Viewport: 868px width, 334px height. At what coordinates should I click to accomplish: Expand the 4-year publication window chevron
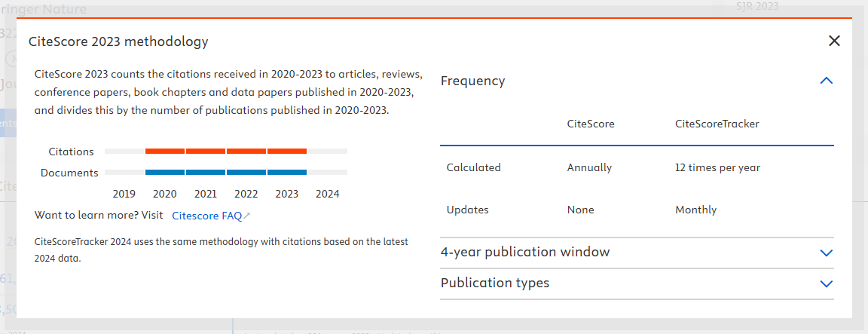(x=826, y=253)
